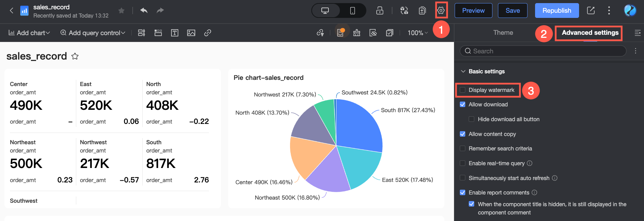Insert a text box widget
This screenshot has width=644, height=221.
tap(175, 33)
